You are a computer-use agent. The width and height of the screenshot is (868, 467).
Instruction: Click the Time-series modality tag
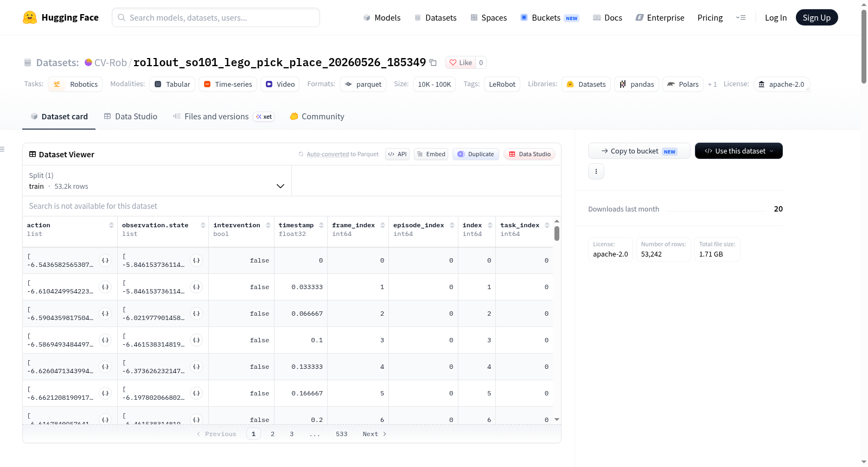coord(228,84)
